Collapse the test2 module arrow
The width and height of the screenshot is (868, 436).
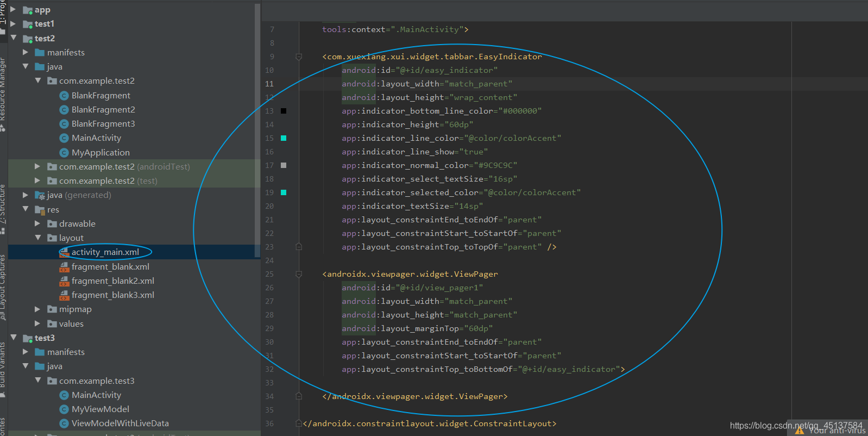coord(13,38)
